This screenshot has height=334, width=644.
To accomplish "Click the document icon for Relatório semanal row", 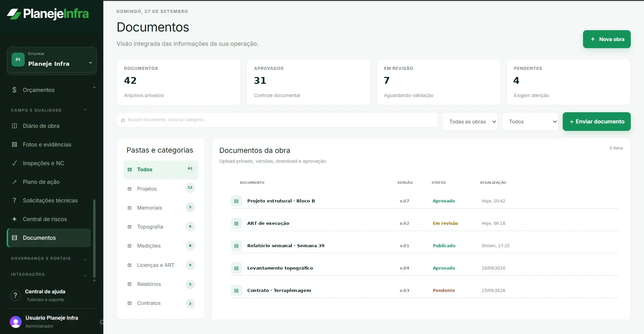I will (236, 246).
